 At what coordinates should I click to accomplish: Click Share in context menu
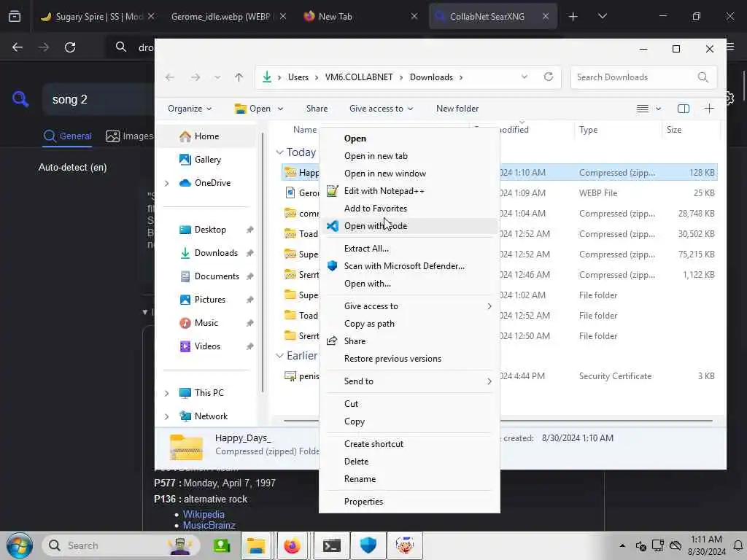point(355,341)
